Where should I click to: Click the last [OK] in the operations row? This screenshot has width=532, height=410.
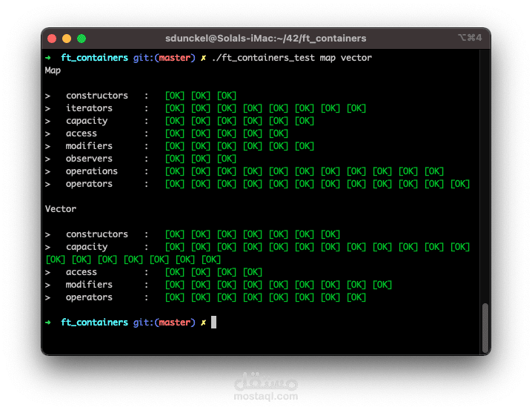(x=434, y=171)
